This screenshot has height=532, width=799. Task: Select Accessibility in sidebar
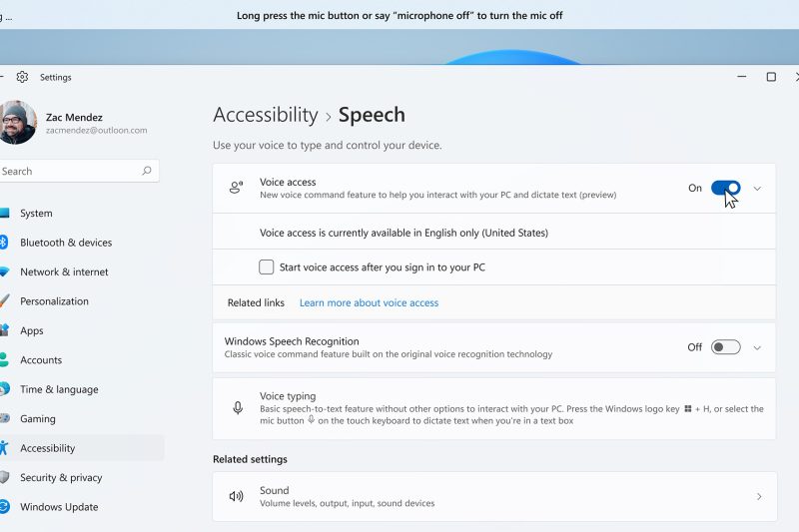(82, 448)
